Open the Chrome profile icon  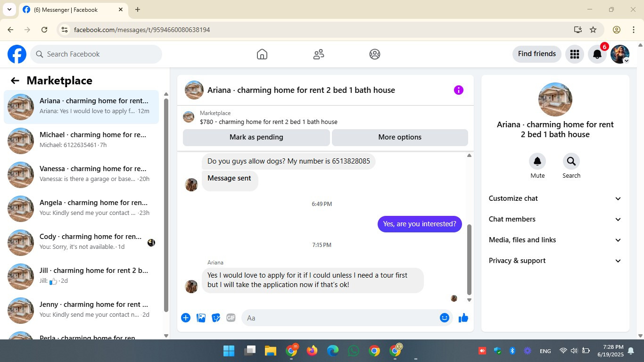[617, 30]
